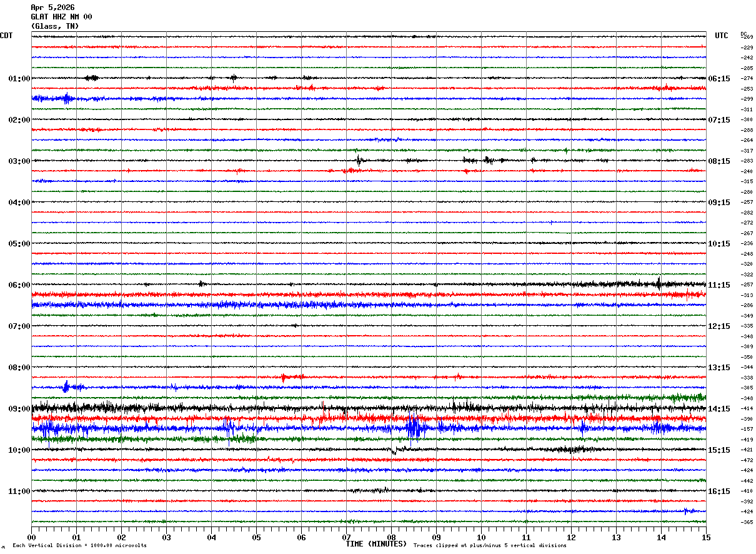This screenshot has width=756, height=554.
Task: Click the date text 'Apr 5,2026'
Action: [x=52, y=8]
